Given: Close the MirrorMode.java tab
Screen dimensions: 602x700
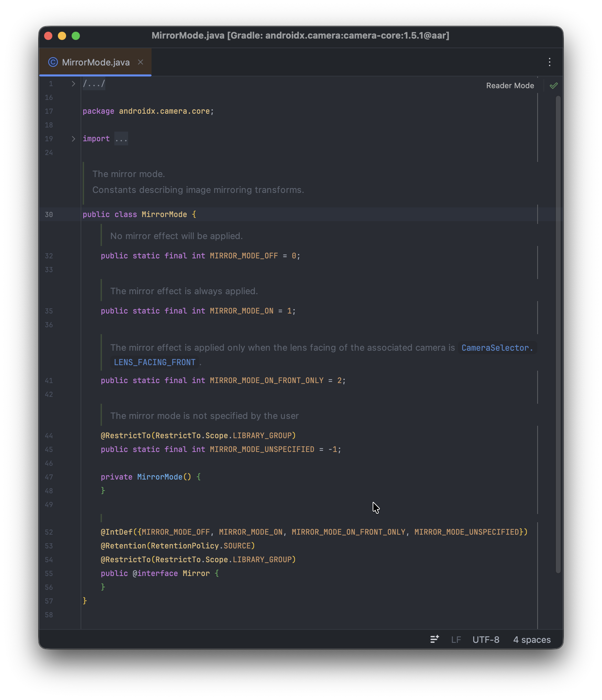Looking at the screenshot, I should [141, 62].
